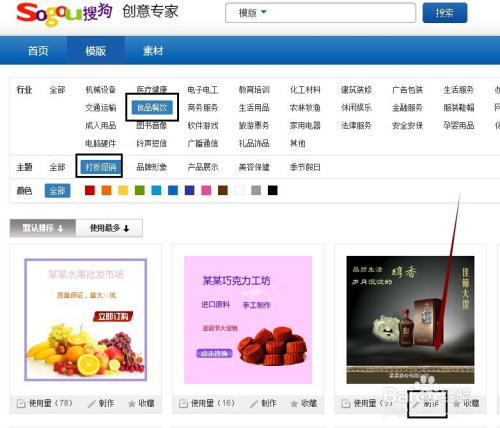Select the brown color swatch

(x=223, y=190)
